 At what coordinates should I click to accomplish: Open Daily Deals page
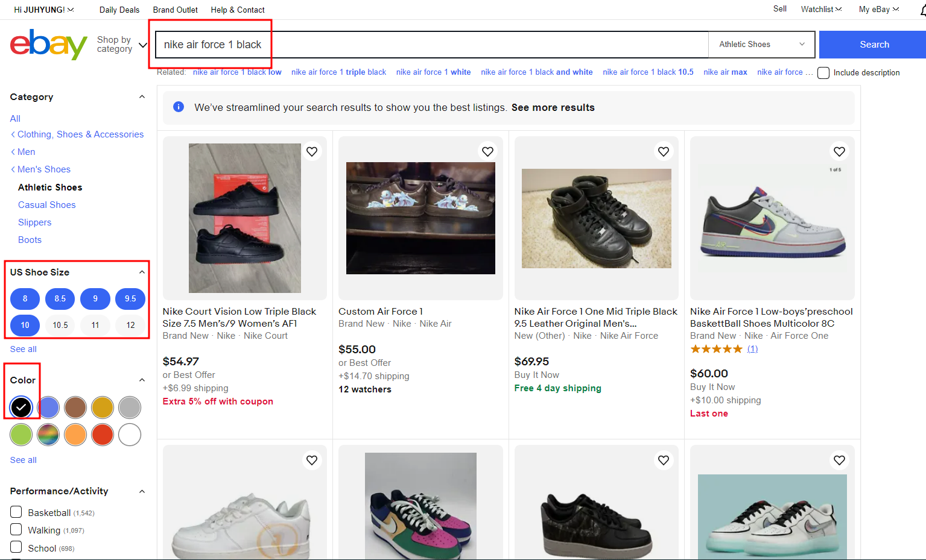point(119,10)
